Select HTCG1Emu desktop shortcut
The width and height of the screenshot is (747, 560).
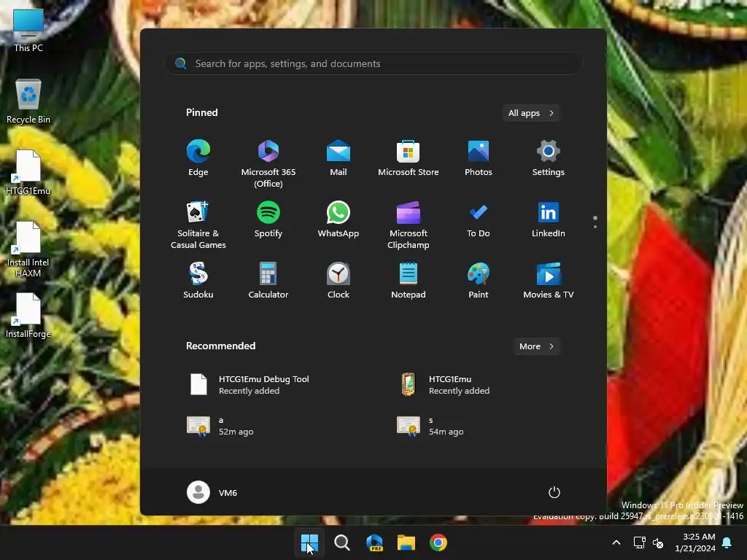[28, 172]
